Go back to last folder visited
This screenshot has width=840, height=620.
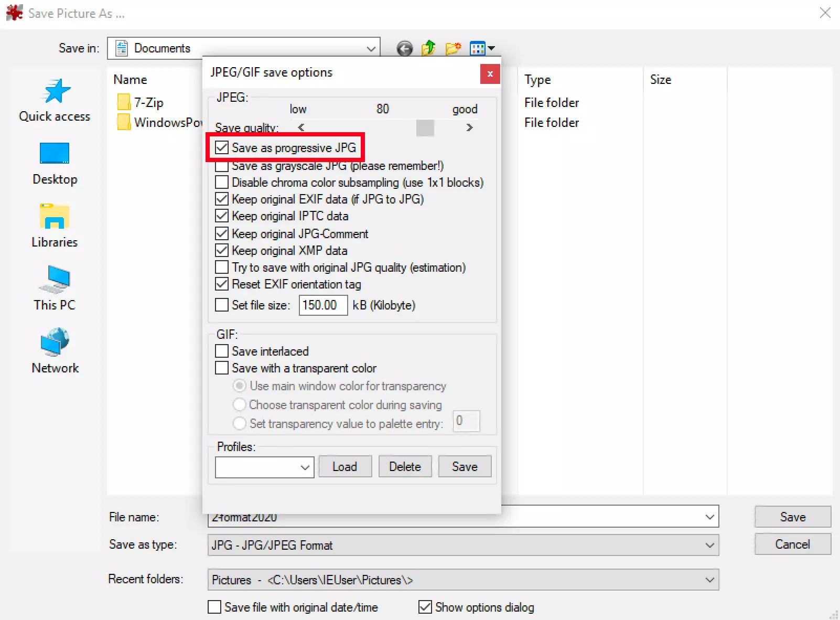coord(404,49)
